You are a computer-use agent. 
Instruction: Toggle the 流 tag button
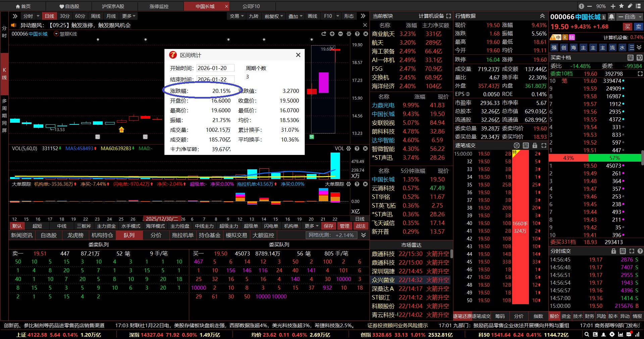coord(612,48)
